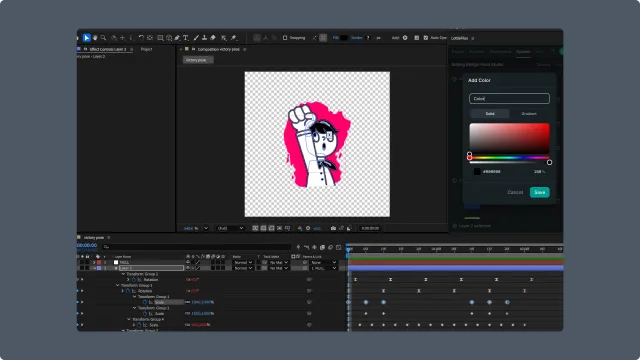Click the Color name input field

509,98
